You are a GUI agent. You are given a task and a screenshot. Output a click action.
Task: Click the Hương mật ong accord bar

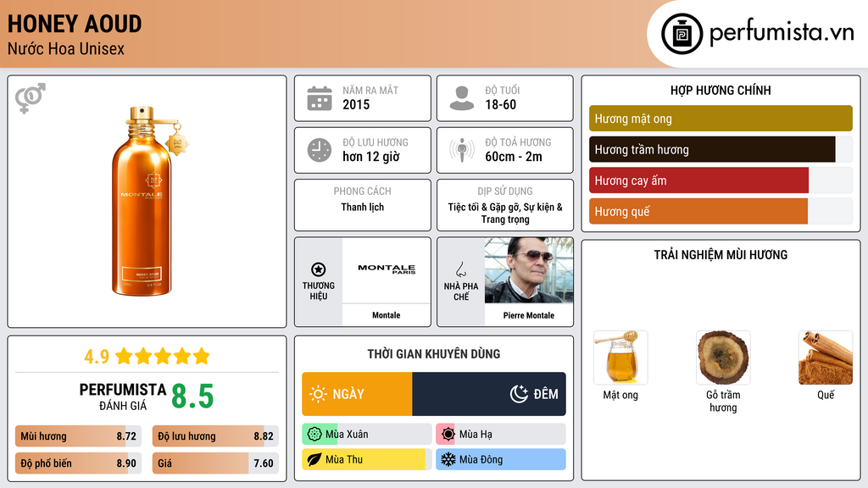click(721, 119)
